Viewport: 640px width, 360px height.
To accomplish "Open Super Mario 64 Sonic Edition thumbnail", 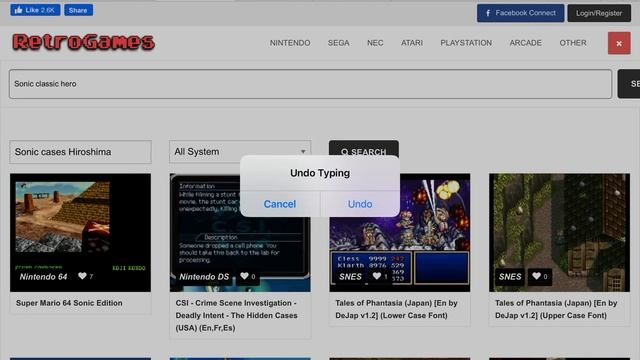I will [80, 232].
